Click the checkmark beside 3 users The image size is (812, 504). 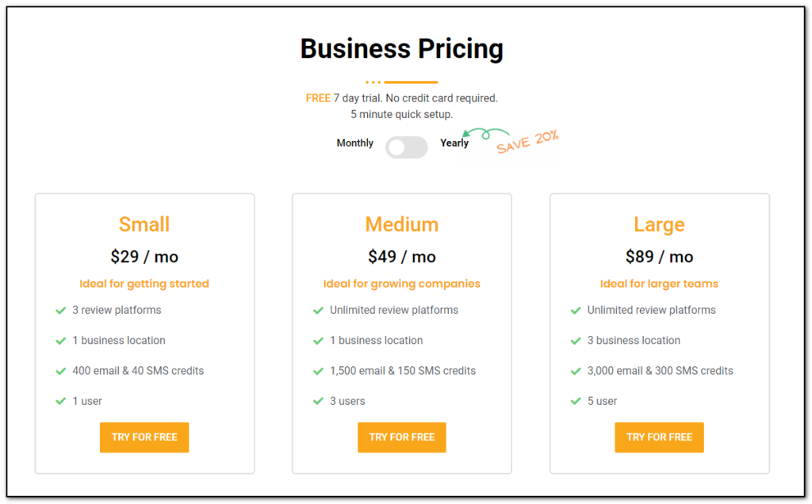[318, 401]
